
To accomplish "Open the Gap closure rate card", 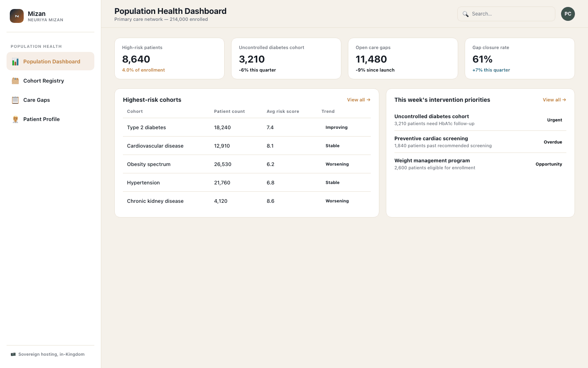I will pos(520,58).
